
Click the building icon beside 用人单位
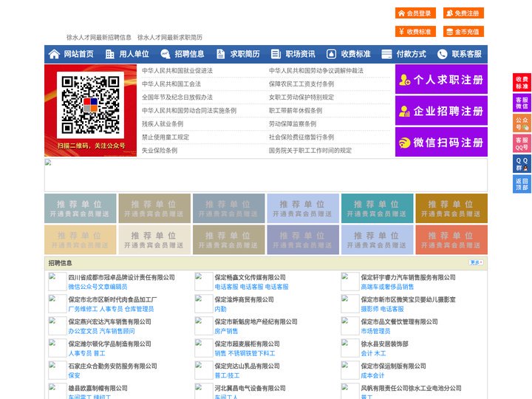[x=109, y=54]
